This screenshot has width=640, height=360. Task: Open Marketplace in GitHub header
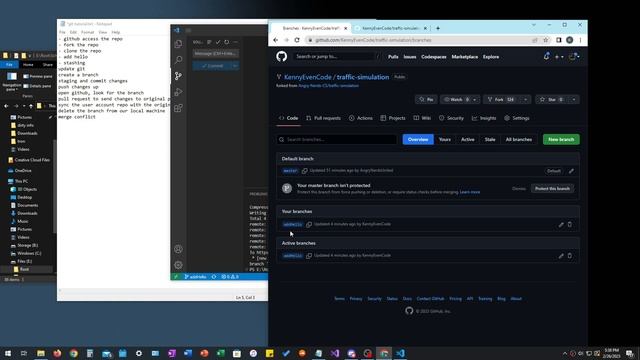[464, 57]
